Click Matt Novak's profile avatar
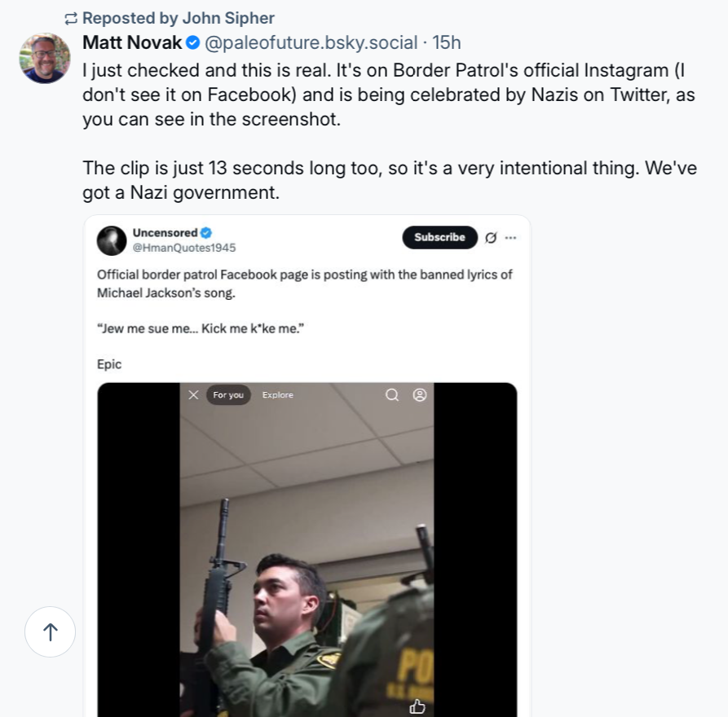The height and width of the screenshot is (717, 728). [45, 58]
